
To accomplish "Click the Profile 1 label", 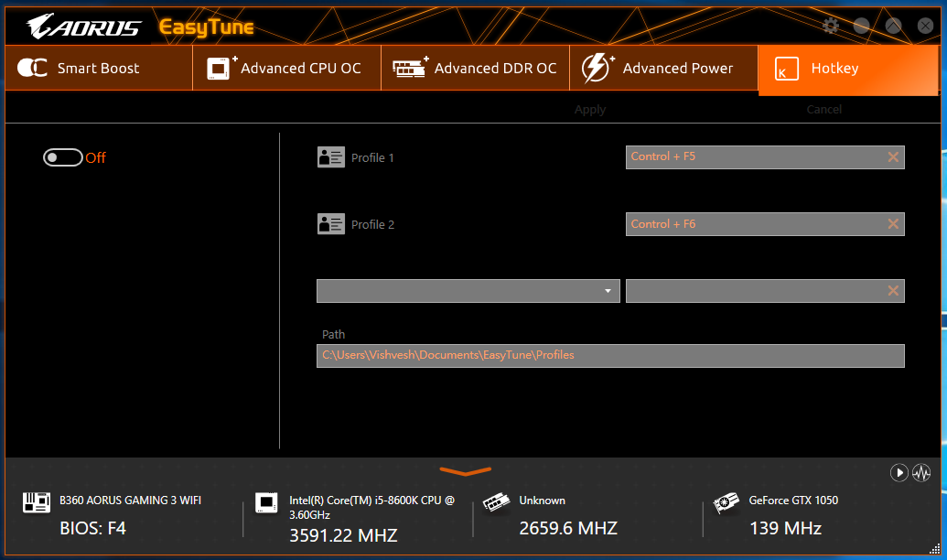I will tap(372, 157).
